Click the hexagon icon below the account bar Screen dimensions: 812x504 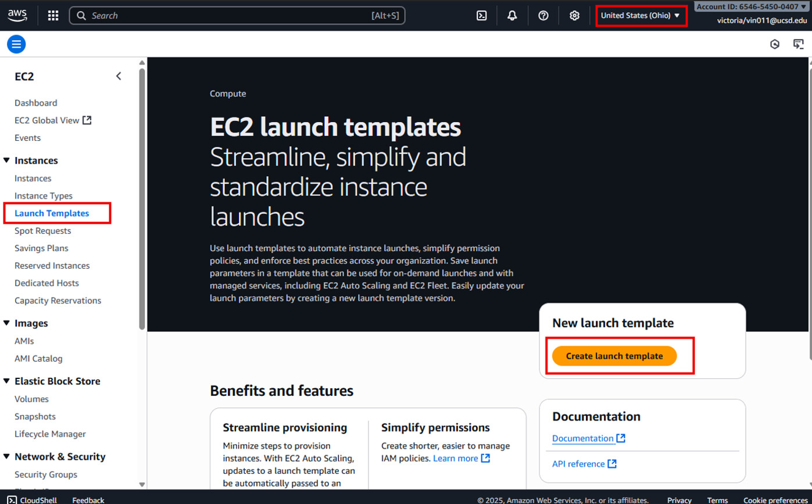click(x=775, y=44)
